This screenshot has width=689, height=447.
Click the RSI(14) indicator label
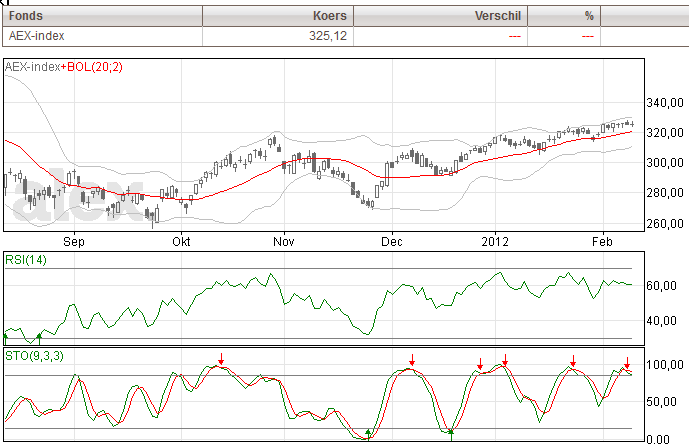coord(25,260)
